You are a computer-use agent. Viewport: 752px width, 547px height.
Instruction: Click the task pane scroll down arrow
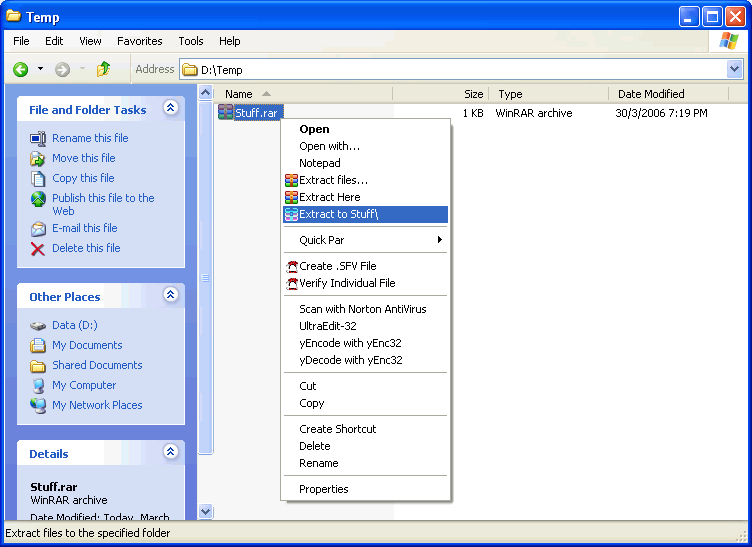click(x=206, y=511)
